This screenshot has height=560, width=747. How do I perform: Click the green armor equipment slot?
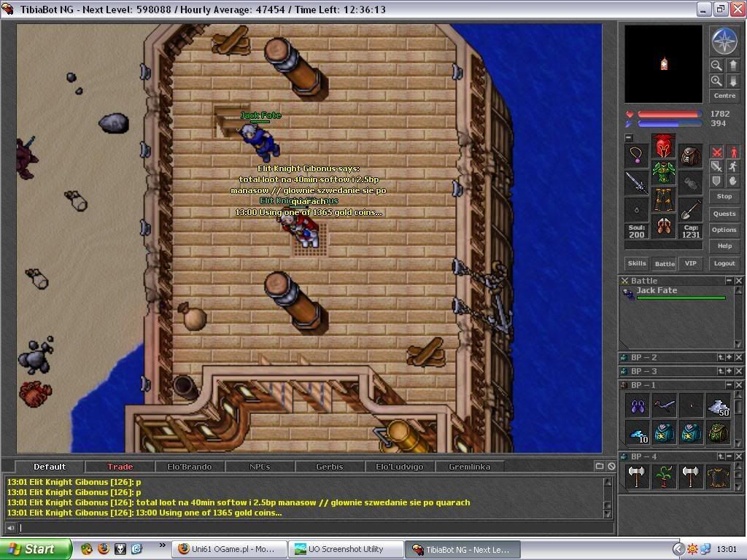click(x=664, y=172)
